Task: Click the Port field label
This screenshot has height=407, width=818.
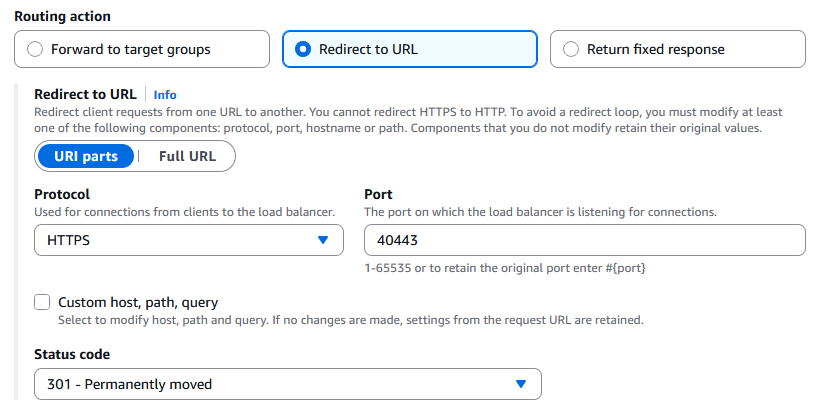Action: tap(379, 194)
